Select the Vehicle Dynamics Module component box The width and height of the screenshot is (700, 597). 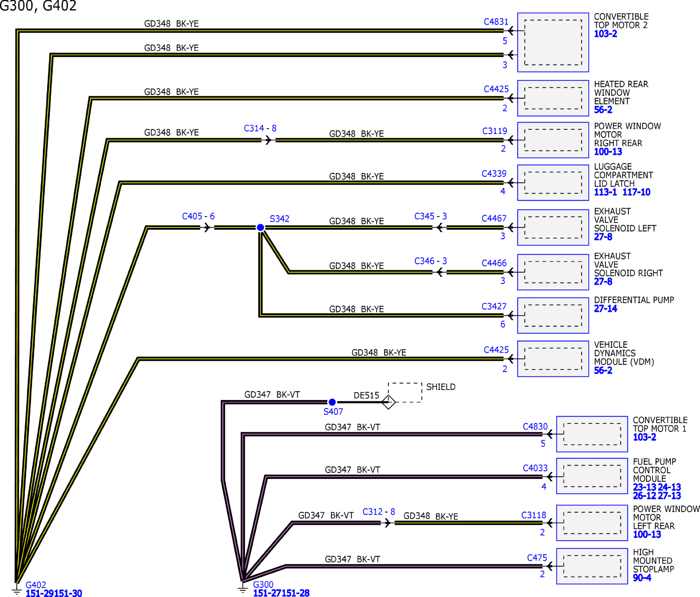553,358
